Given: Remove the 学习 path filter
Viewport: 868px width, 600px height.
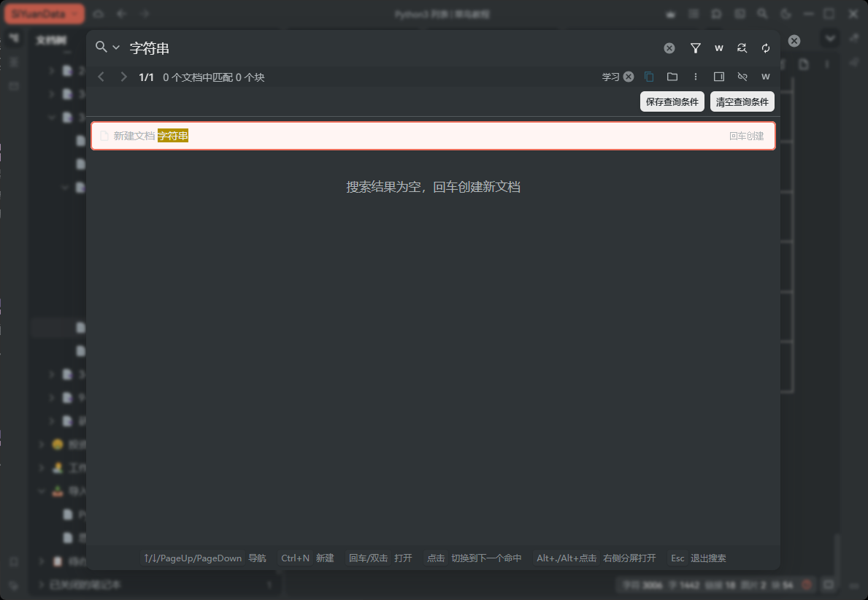Looking at the screenshot, I should [x=629, y=77].
